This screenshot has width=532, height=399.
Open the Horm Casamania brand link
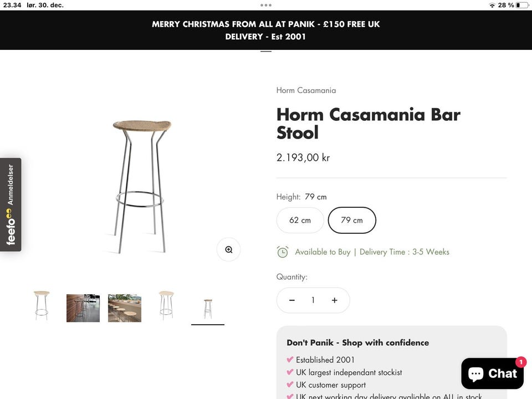coord(306,90)
